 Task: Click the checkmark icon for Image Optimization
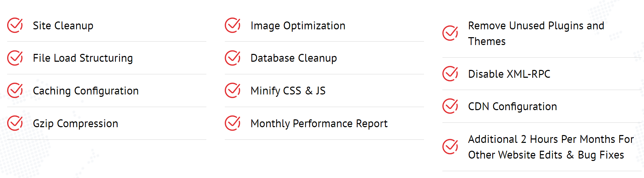(x=233, y=25)
